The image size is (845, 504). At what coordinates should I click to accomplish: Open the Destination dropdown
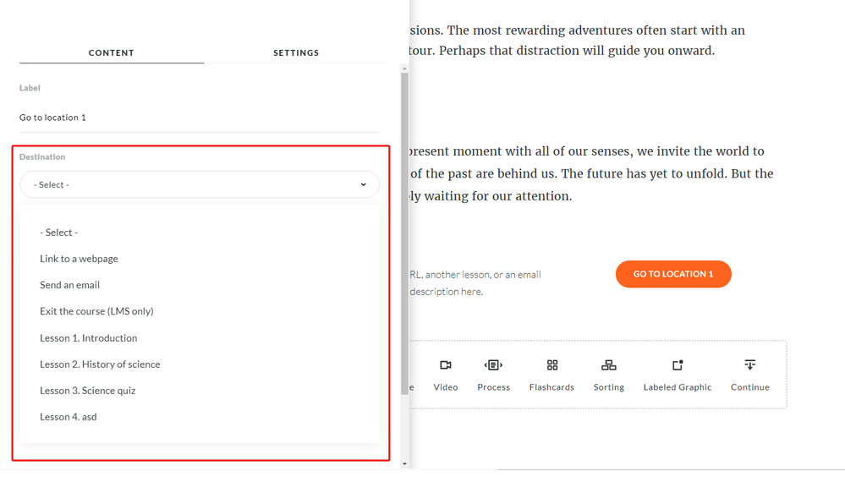click(199, 184)
